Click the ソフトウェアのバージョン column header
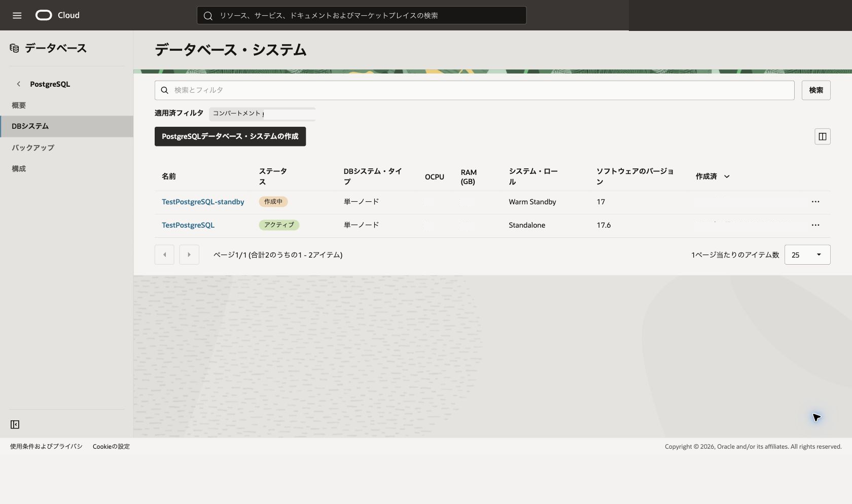This screenshot has width=852, height=504. pyautogui.click(x=635, y=176)
